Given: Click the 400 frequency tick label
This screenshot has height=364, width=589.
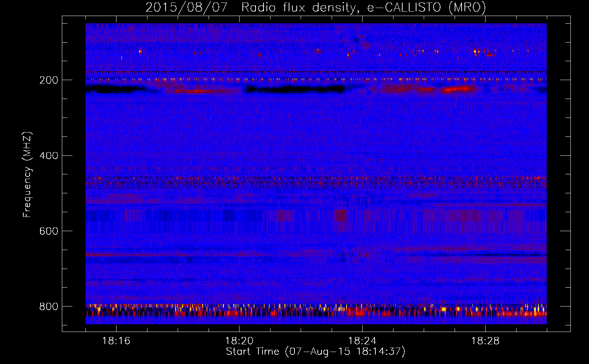Looking at the screenshot, I should [48, 156].
